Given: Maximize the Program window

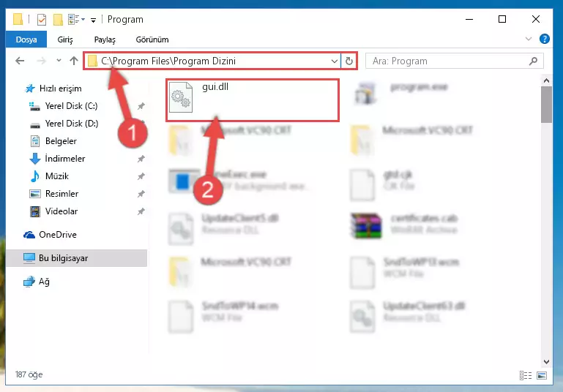Looking at the screenshot, I should (x=502, y=19).
